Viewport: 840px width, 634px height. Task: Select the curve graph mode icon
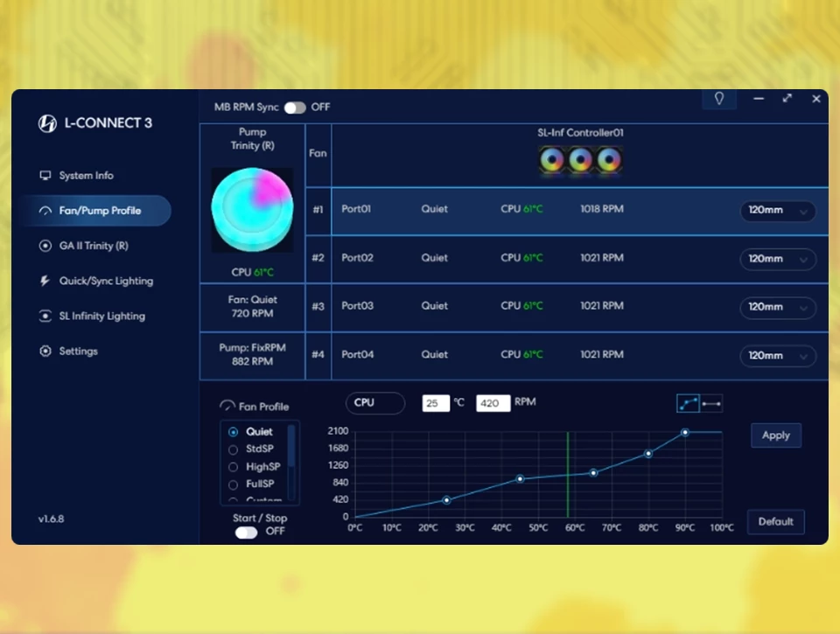688,403
